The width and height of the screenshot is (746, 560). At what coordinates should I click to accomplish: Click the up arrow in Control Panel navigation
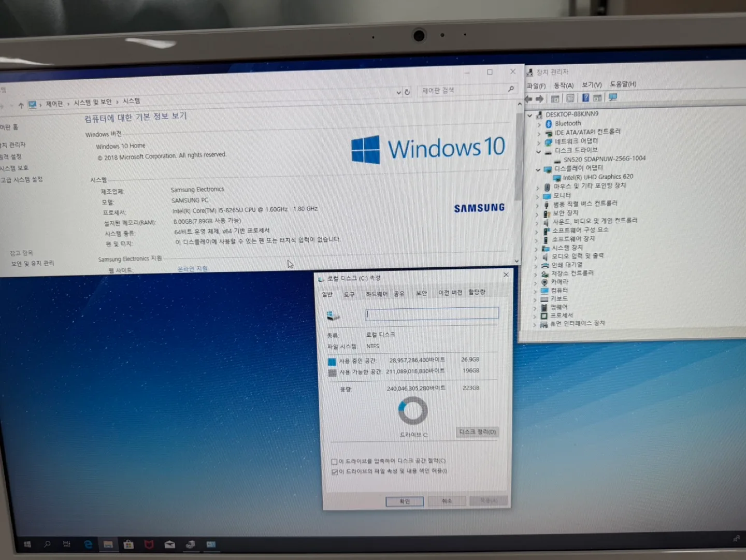(x=21, y=105)
